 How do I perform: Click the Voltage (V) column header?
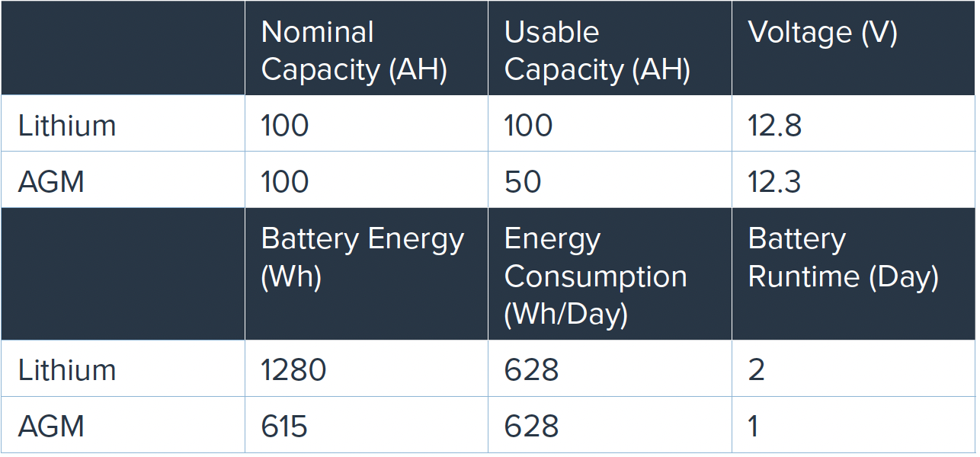click(x=822, y=33)
